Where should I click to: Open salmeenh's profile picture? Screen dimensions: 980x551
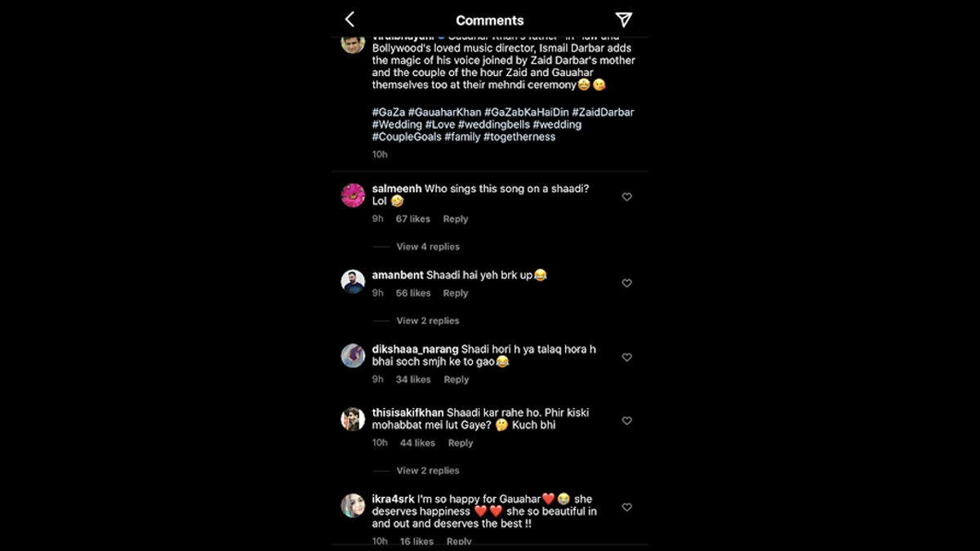(353, 196)
